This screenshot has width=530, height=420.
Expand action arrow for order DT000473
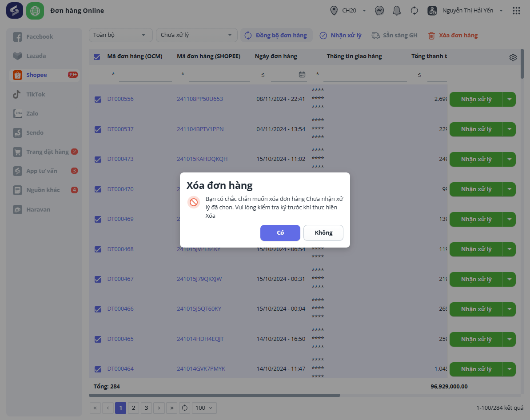tap(509, 159)
